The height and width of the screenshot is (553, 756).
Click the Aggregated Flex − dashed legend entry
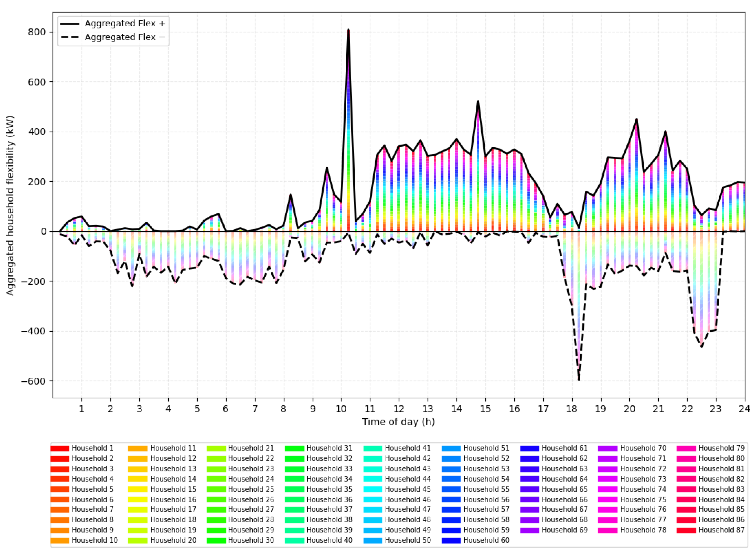coord(125,37)
